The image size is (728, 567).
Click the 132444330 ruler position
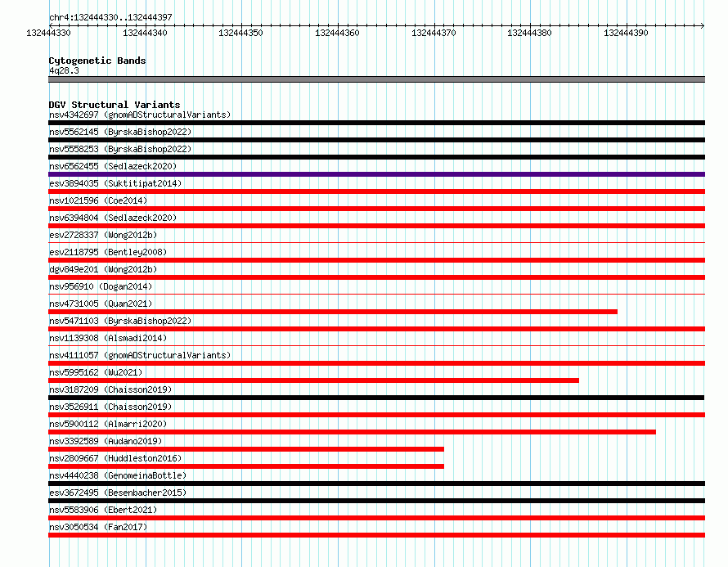coord(48,33)
